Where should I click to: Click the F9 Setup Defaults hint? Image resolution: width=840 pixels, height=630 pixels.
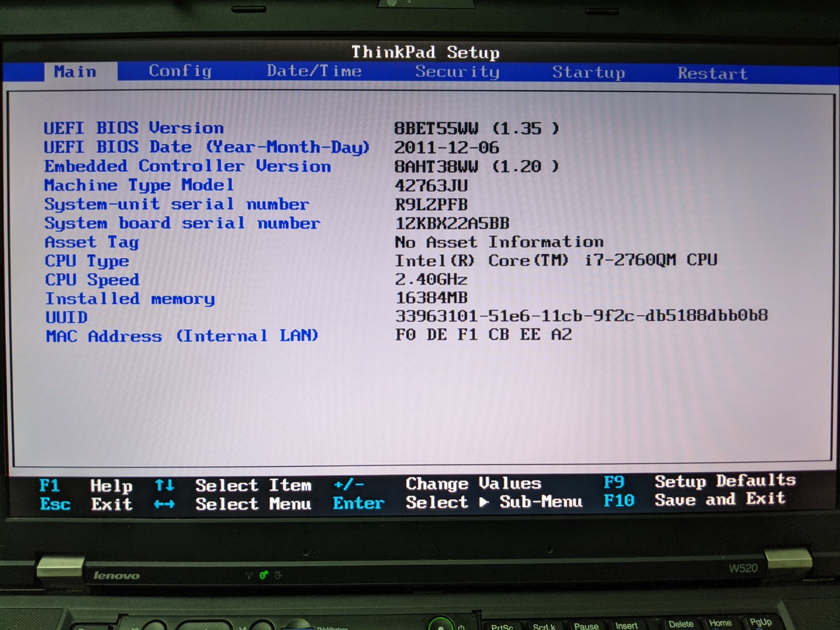(x=699, y=481)
